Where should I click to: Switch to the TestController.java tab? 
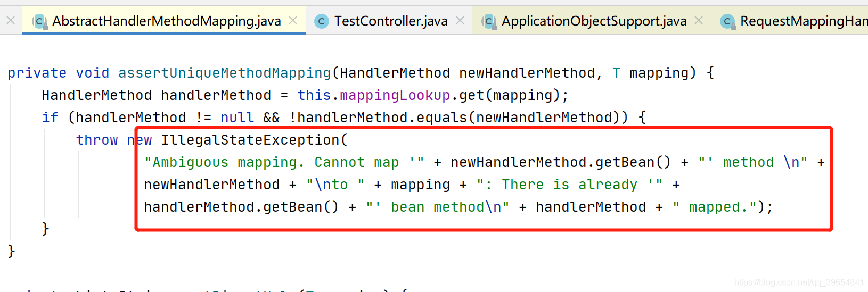coord(390,21)
